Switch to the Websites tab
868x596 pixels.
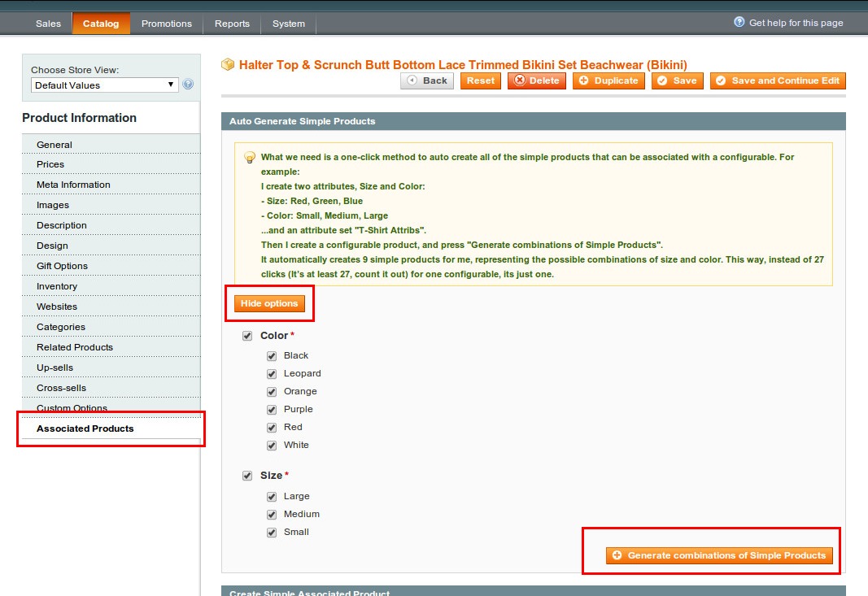[111, 307]
